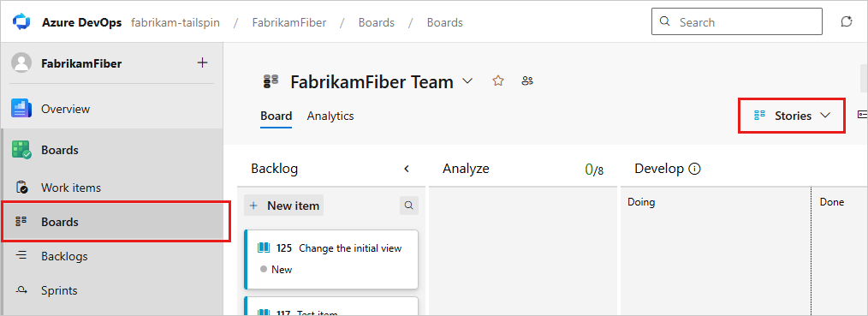The width and height of the screenshot is (868, 316).
Task: Favorite the team board with the star icon
Action: click(498, 81)
